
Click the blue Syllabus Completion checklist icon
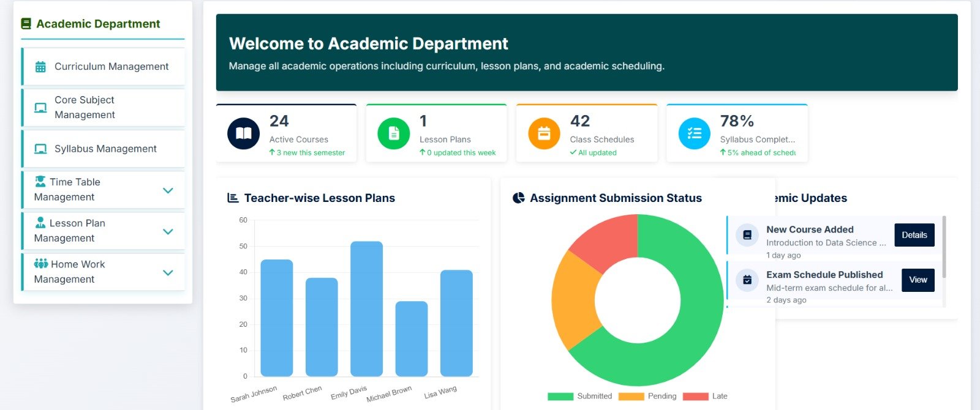click(x=694, y=133)
